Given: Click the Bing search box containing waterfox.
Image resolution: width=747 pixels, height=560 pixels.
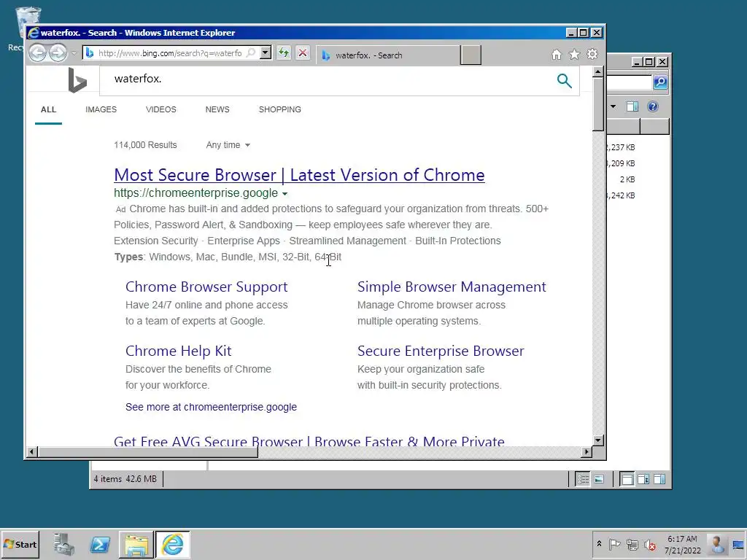Looking at the screenshot, I should pos(329,79).
